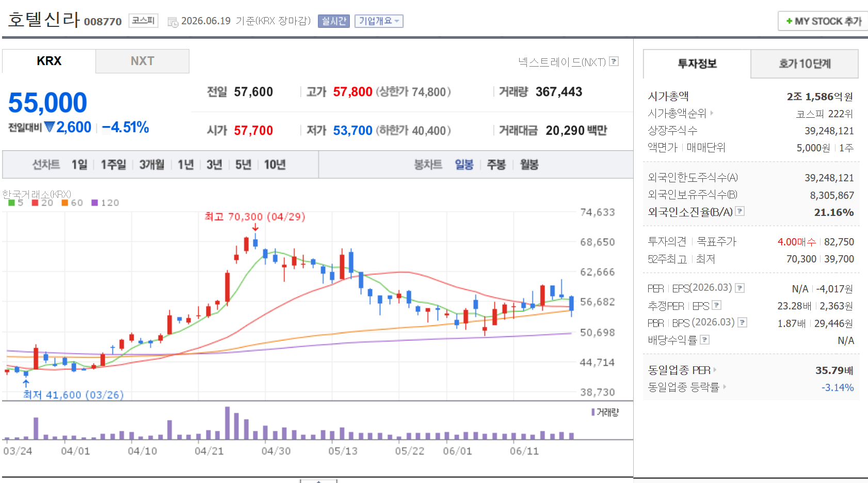Show the 5년 line chart
The height and width of the screenshot is (483, 868).
pyautogui.click(x=243, y=164)
